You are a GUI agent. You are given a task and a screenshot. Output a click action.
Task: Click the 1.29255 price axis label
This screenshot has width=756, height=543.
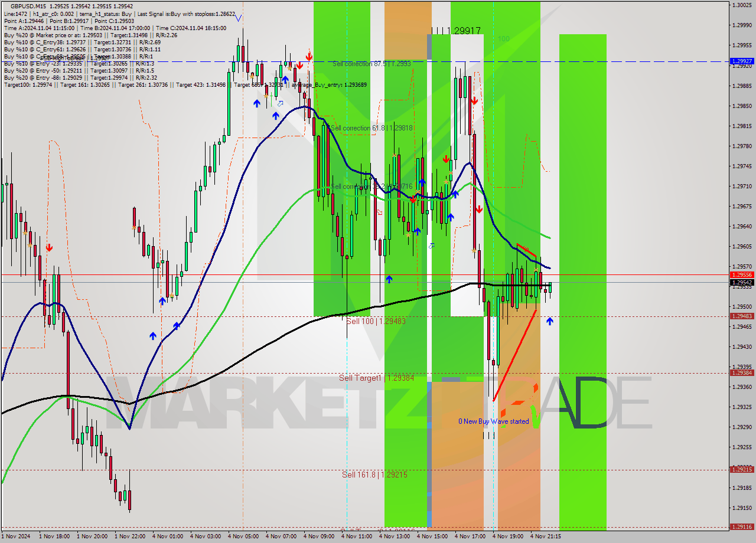pos(742,447)
